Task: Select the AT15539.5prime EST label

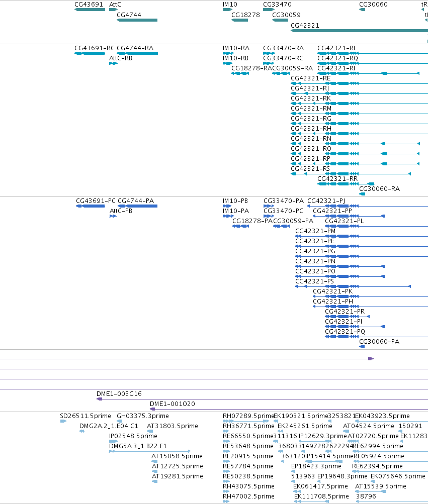Action: pos(380,486)
